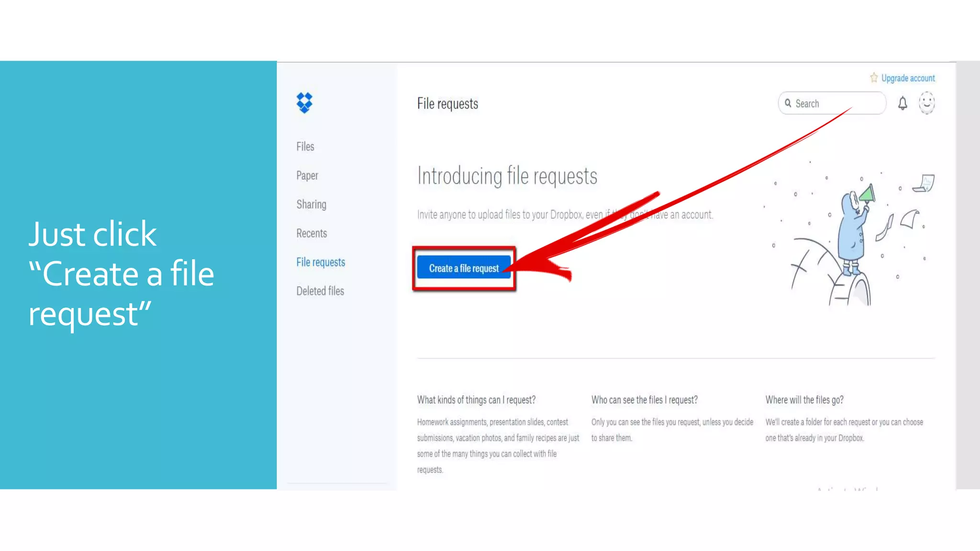Open the account avatar menu
Image resolution: width=980 pixels, height=551 pixels.
point(927,103)
